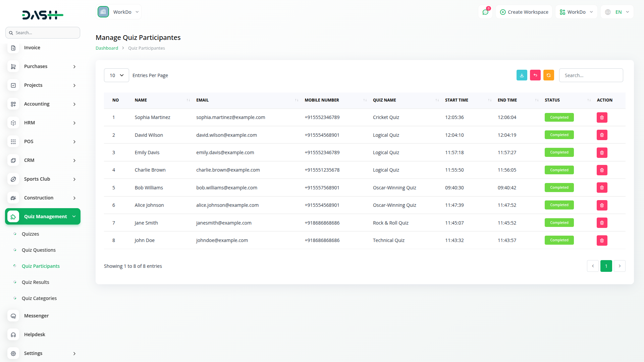Delete Bob Williams participant entry
The width and height of the screenshot is (644, 362).
(x=602, y=188)
